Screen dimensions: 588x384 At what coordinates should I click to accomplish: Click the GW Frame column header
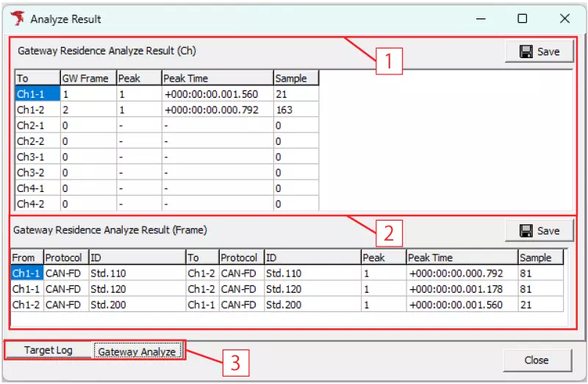pos(87,78)
